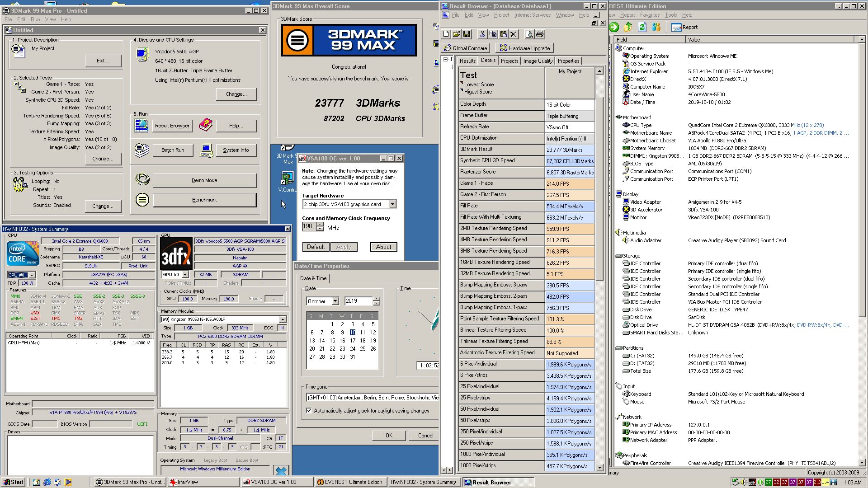Click scroll down arrow in Result Browser details list
The width and height of the screenshot is (868, 488).
pos(599,468)
